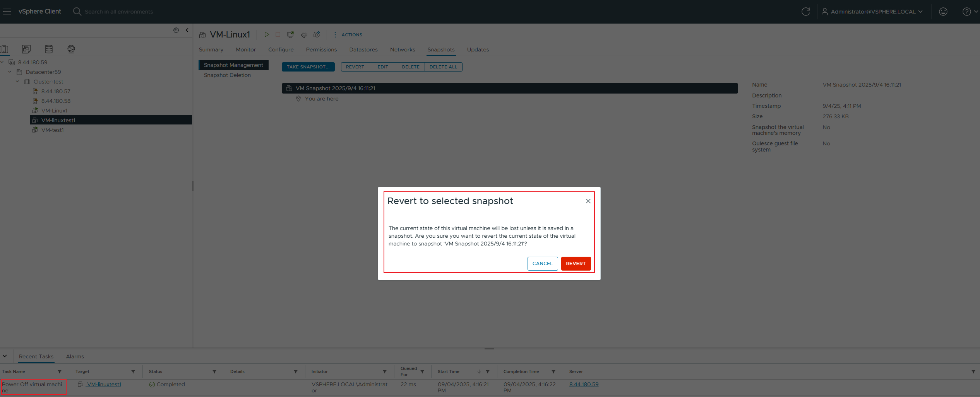Screen dimensions: 980x397
Task: Open the Configure tab
Action: pyautogui.click(x=281, y=49)
